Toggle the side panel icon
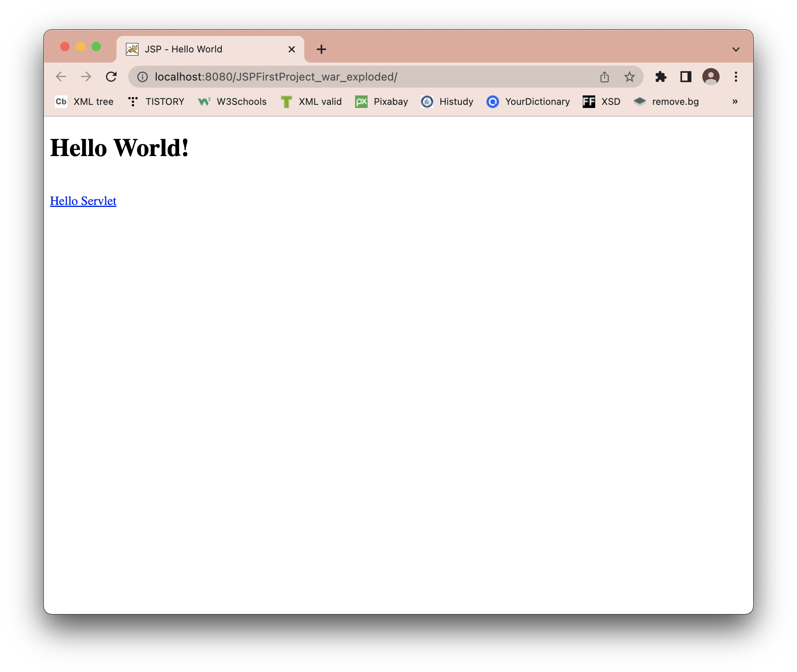 (x=686, y=77)
